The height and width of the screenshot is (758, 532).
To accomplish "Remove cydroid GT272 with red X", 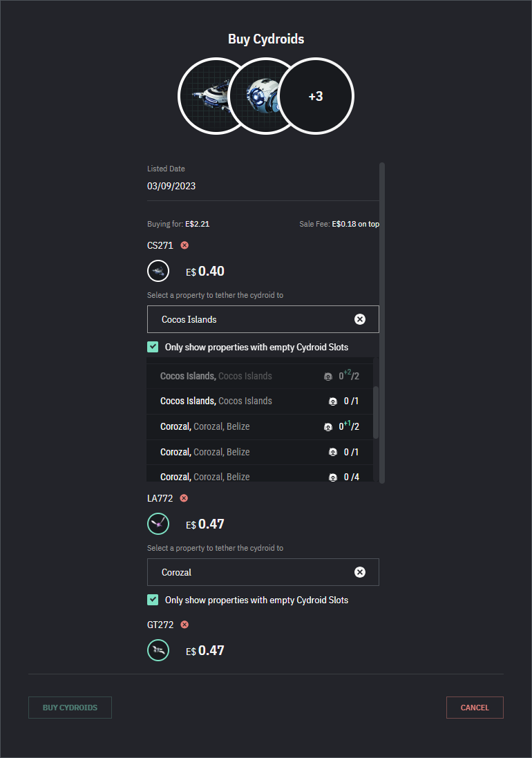I will (184, 625).
